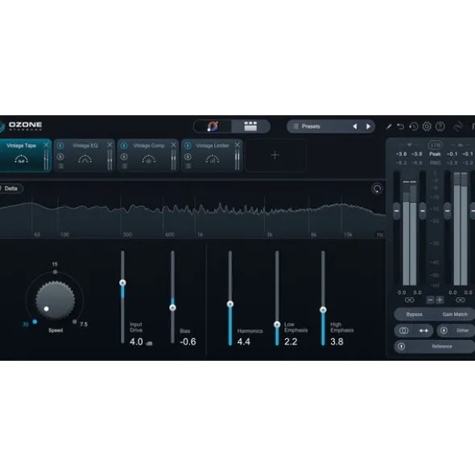
Task: Click the plus button below meters
Action: click(x=440, y=300)
